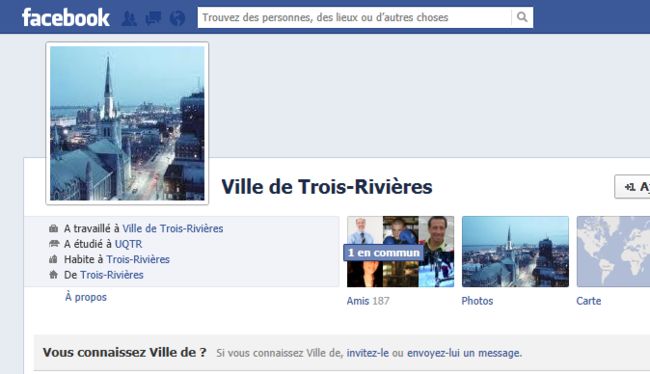
Task: Open the Carte map thumbnail
Action: [614, 252]
